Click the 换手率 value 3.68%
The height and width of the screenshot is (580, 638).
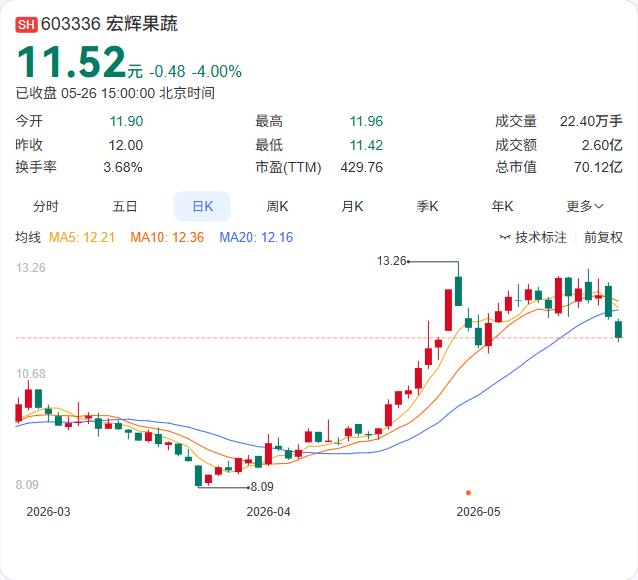click(x=122, y=167)
